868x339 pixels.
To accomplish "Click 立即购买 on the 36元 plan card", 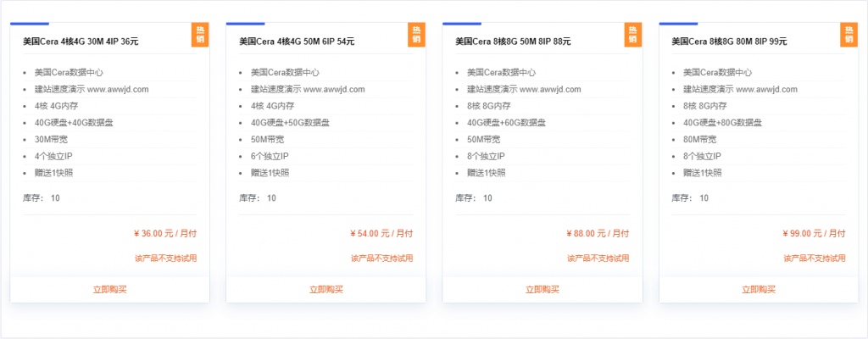I will click(x=109, y=289).
